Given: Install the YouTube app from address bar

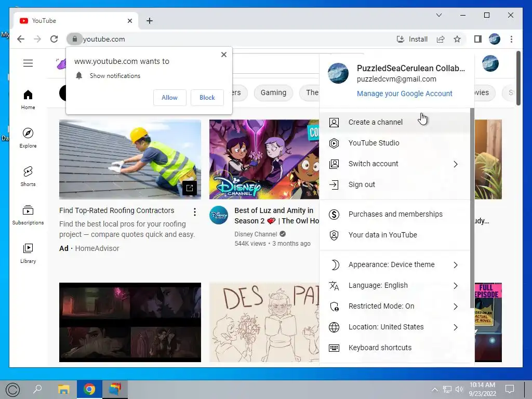Looking at the screenshot, I should click(x=412, y=39).
